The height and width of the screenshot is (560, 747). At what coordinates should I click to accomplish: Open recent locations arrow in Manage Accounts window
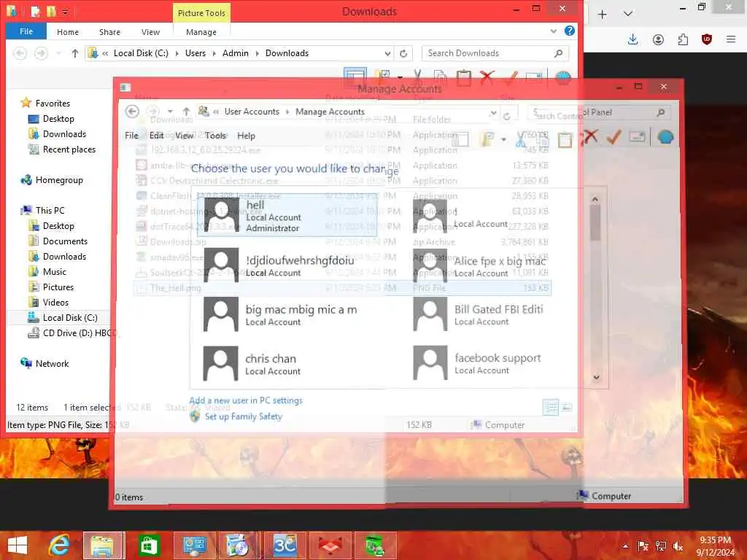coord(170,112)
